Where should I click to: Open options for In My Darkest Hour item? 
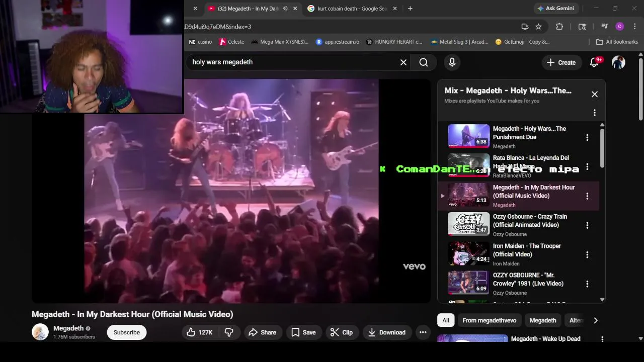pyautogui.click(x=587, y=196)
